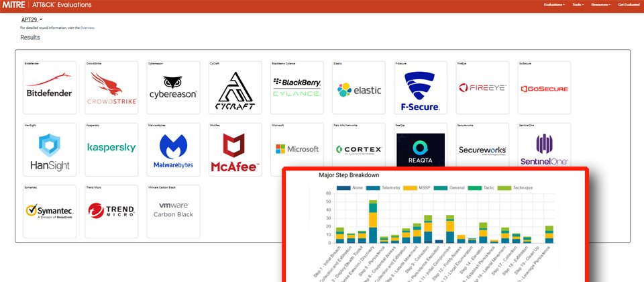The width and height of the screenshot is (644, 282).
Task: Click the Step 1 - Initial Breach bar
Action: click(x=339, y=236)
